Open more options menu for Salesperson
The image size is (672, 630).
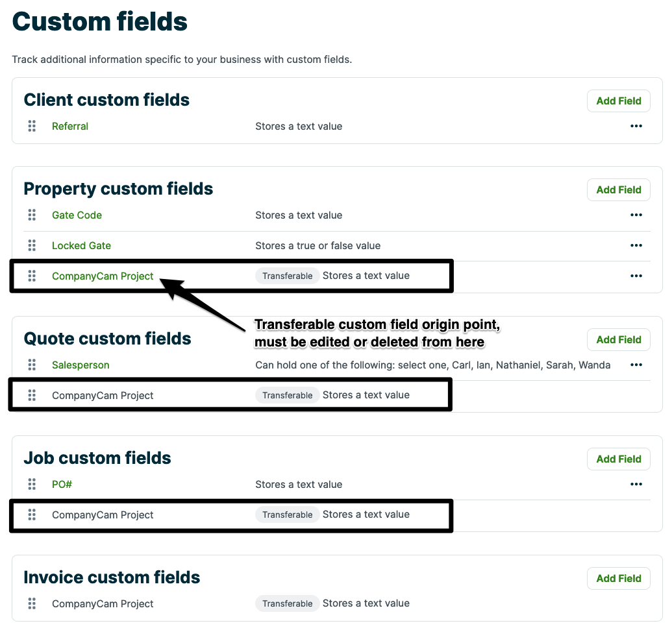click(x=636, y=365)
